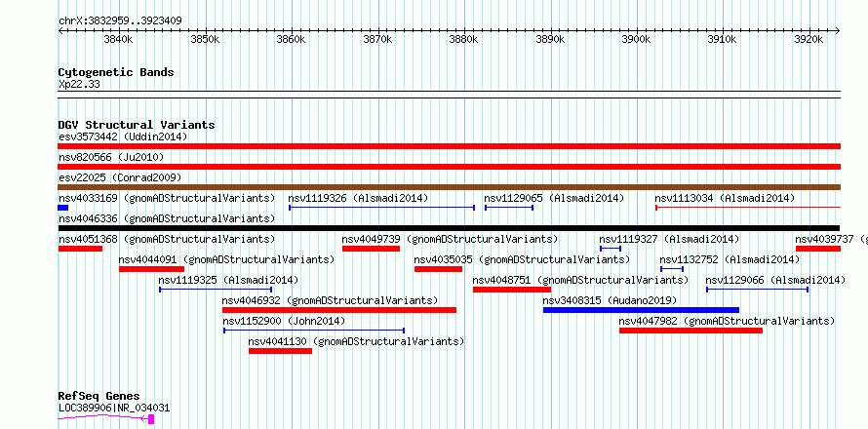Image resolution: width=868 pixels, height=429 pixels.
Task: Open nsv4051368 gnomAD variant label
Action: click(x=167, y=239)
